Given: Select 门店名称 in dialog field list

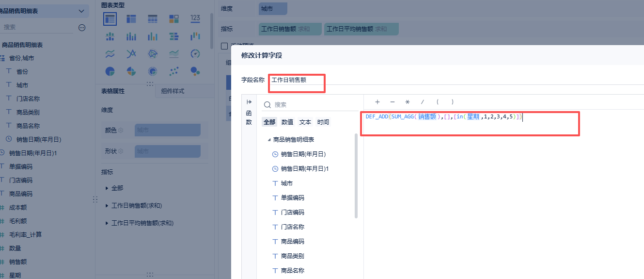Looking at the screenshot, I should point(292,227).
